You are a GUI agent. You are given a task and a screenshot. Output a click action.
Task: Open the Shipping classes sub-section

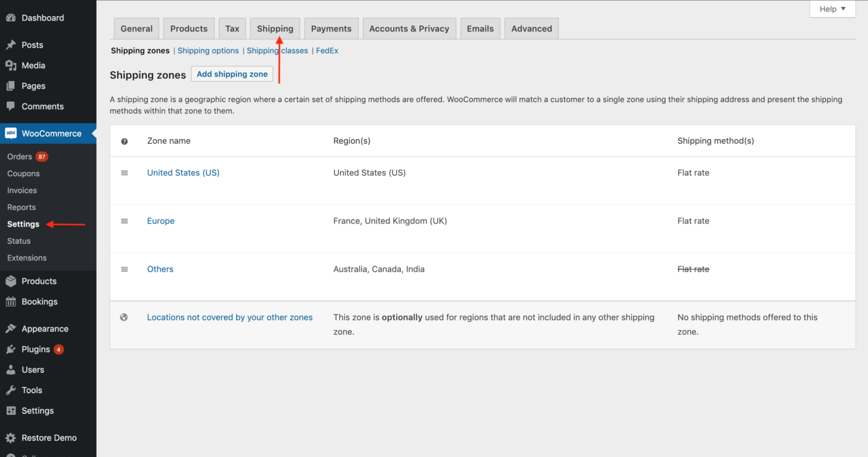277,50
